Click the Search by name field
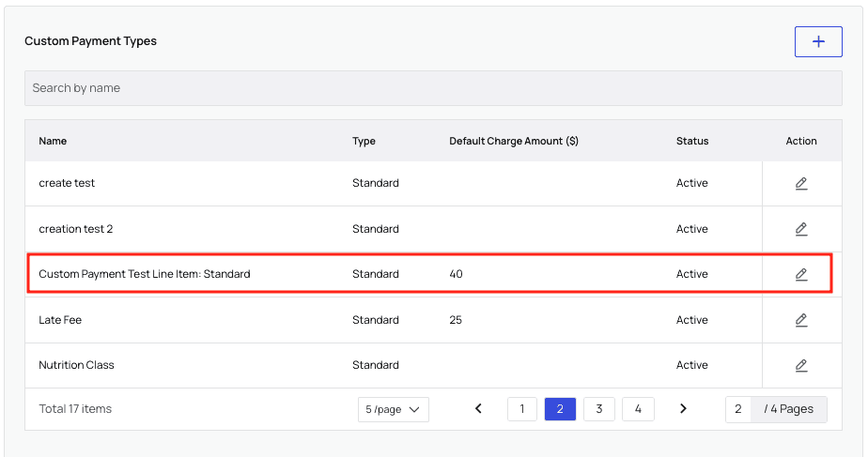This screenshot has width=868, height=457. click(x=433, y=88)
